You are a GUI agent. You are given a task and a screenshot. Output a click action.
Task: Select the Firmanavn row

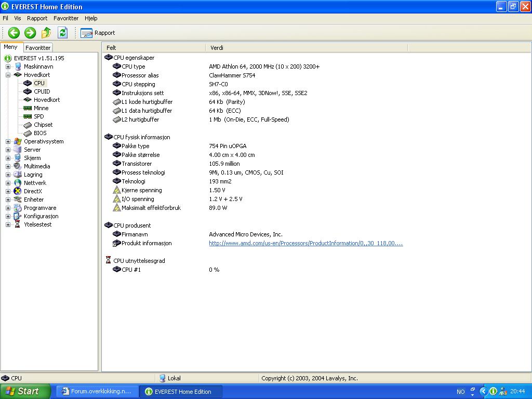(197, 234)
